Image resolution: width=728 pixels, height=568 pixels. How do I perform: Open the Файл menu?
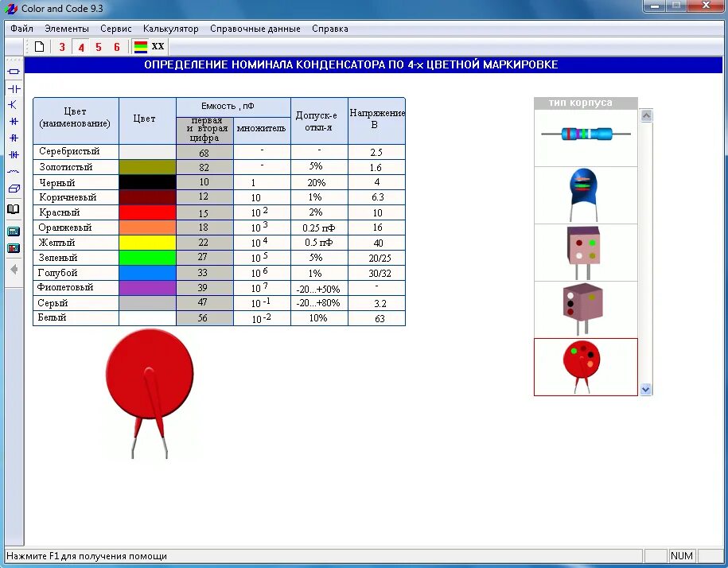21,29
